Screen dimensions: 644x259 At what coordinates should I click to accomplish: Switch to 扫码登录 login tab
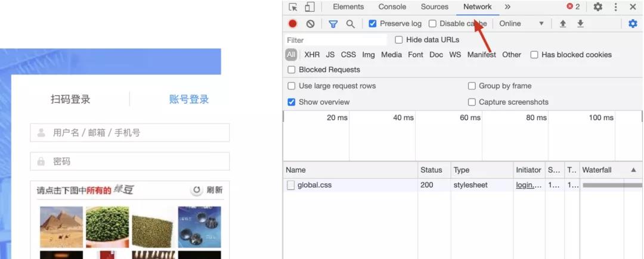(70, 99)
